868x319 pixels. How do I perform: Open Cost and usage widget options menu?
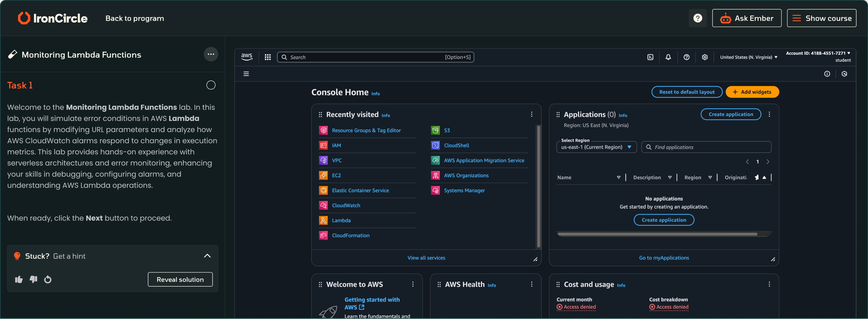click(769, 284)
